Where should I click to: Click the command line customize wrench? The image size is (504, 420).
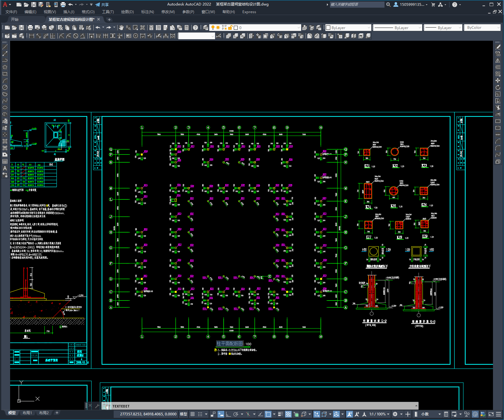97,406
